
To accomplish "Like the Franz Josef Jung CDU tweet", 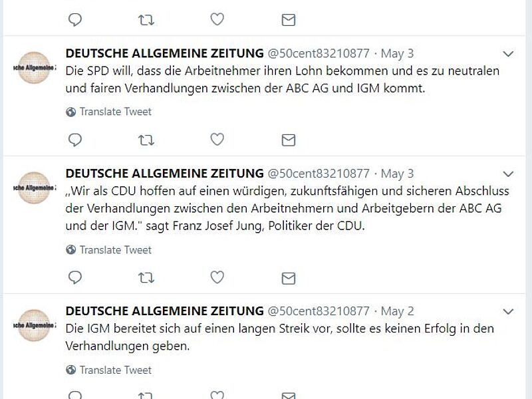I will point(217,277).
